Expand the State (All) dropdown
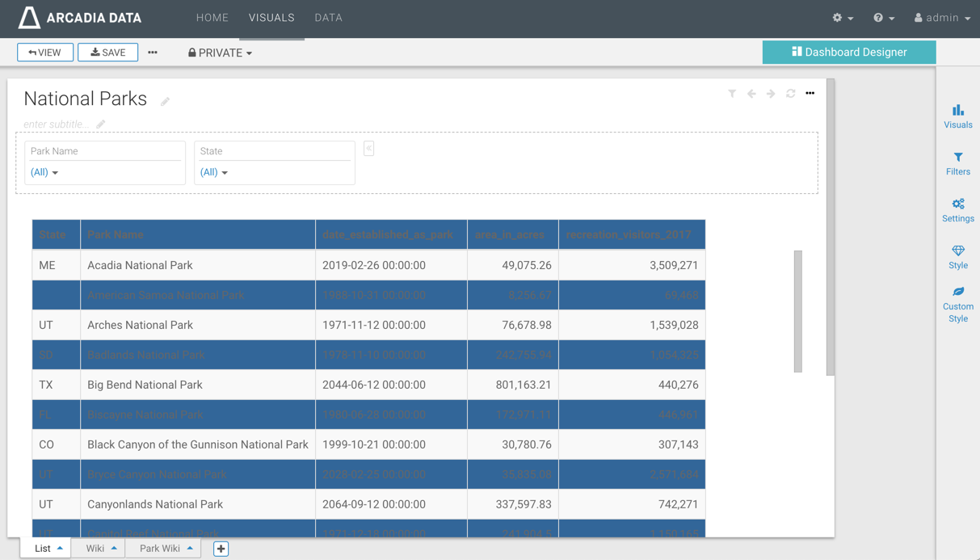The height and width of the screenshot is (560, 980). click(x=214, y=172)
